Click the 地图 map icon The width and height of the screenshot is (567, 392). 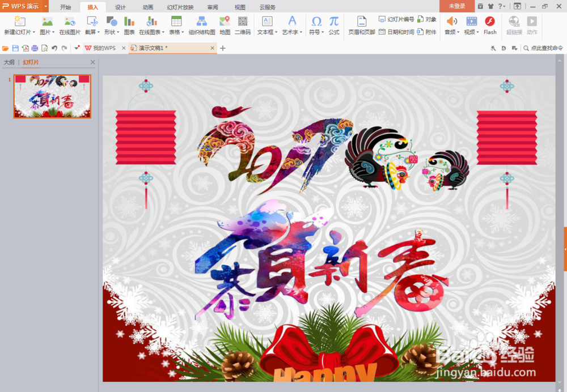pyautogui.click(x=225, y=22)
